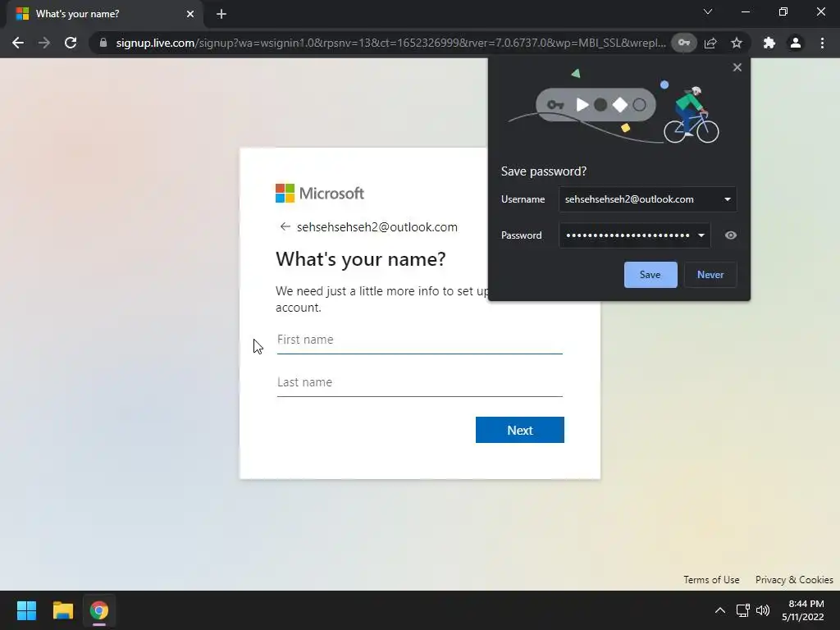
Task: Share this page using the share icon
Action: click(x=710, y=43)
